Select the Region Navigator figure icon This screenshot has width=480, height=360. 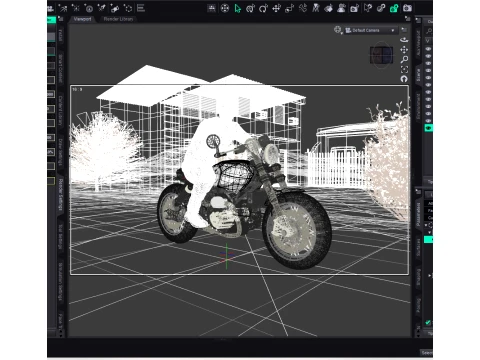coord(342,8)
